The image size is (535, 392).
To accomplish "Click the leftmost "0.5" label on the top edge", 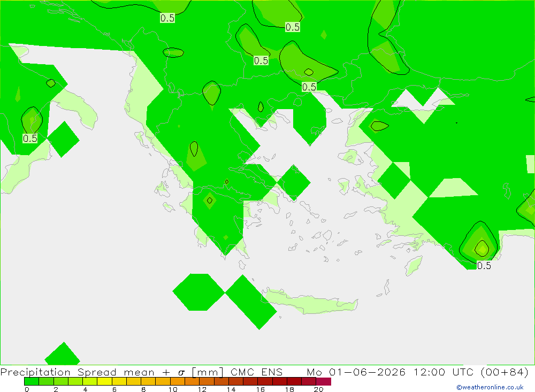I will tap(167, 18).
